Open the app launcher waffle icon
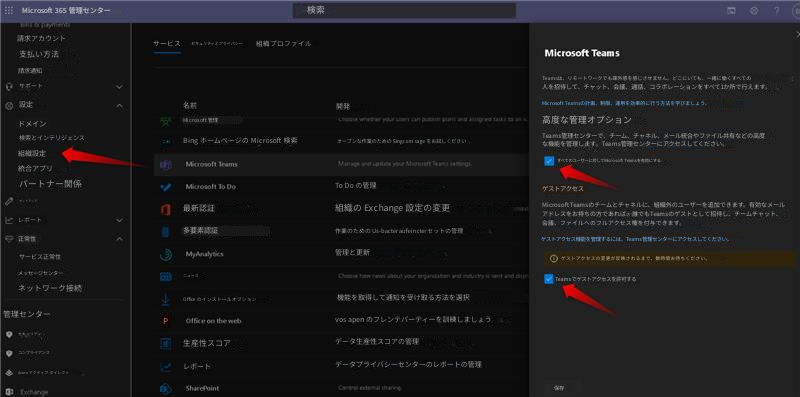 [9, 11]
